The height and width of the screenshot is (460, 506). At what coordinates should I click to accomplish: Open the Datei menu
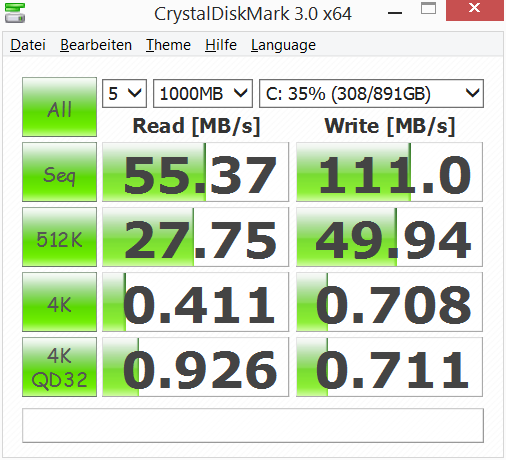point(28,45)
